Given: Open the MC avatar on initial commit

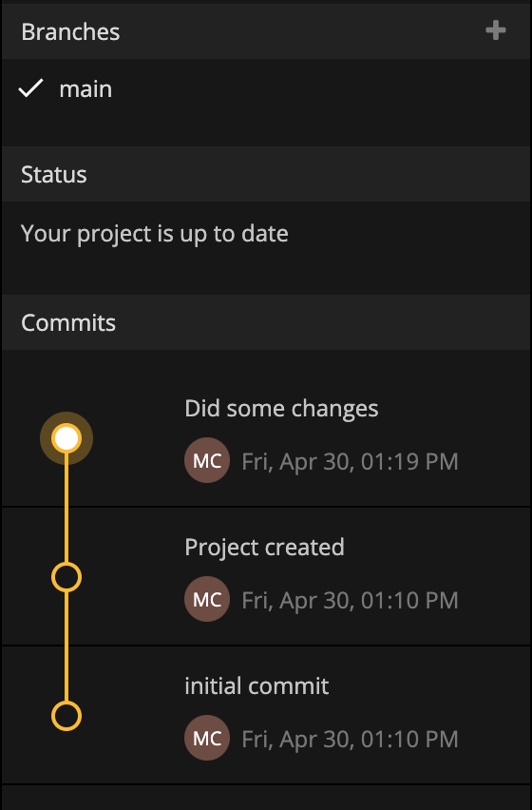Looking at the screenshot, I should click(x=207, y=738).
